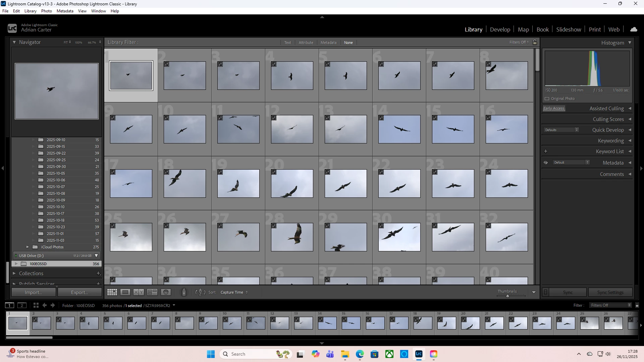Open the cloud sync status icon
This screenshot has height=362, width=644.
(x=634, y=29)
